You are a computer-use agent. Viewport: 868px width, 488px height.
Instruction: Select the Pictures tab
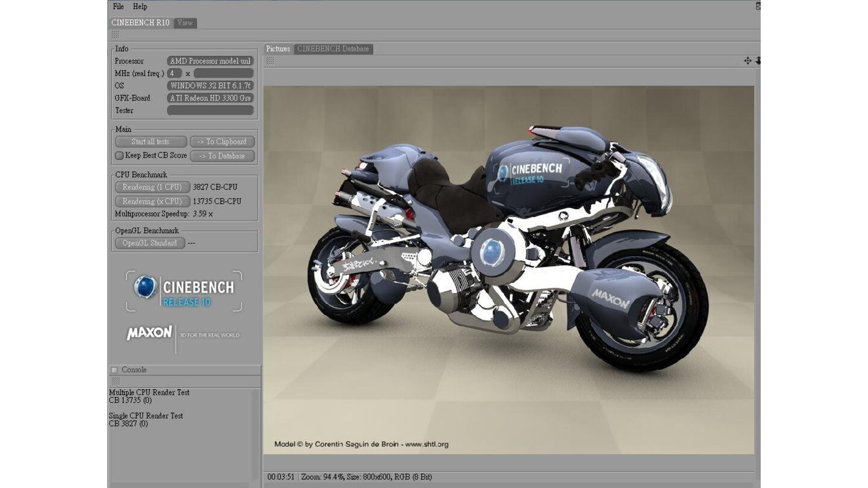[278, 49]
